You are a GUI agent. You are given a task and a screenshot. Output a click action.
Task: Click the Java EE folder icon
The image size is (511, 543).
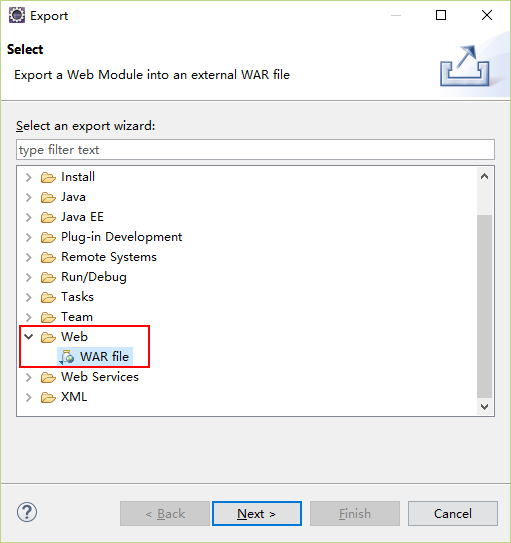48,217
